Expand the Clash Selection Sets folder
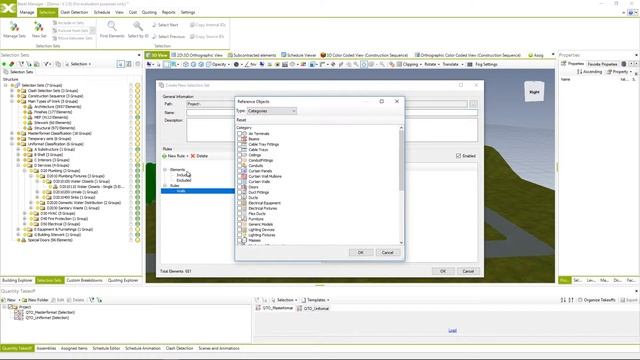 [12, 91]
